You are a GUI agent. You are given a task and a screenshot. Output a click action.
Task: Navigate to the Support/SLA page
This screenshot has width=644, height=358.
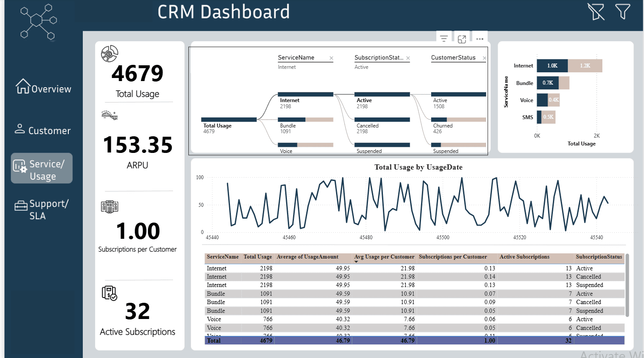(x=42, y=209)
